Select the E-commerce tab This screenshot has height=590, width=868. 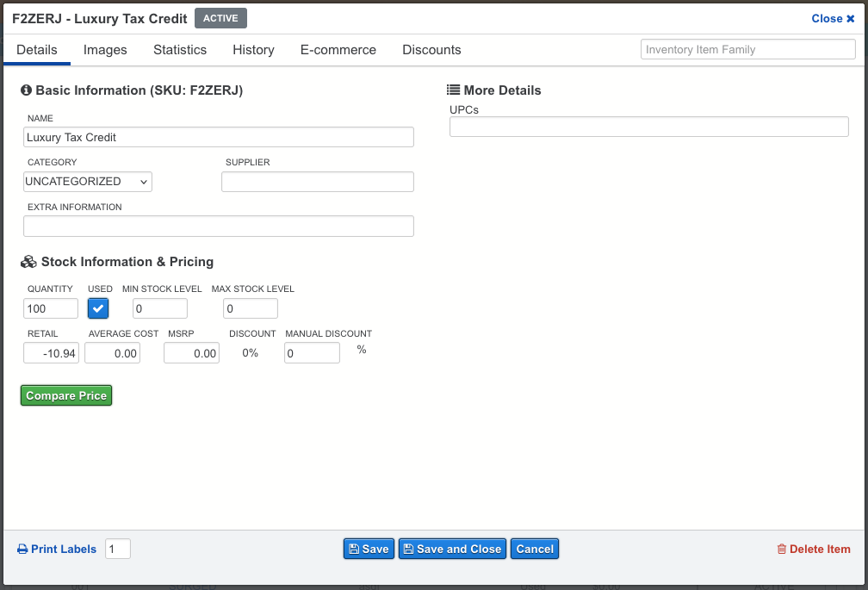338,50
